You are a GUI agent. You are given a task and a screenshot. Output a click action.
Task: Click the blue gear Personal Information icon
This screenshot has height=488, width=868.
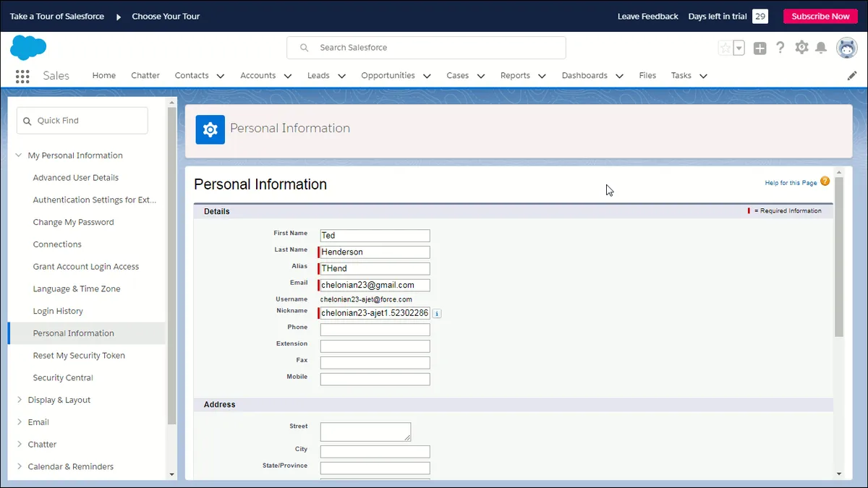tap(210, 129)
